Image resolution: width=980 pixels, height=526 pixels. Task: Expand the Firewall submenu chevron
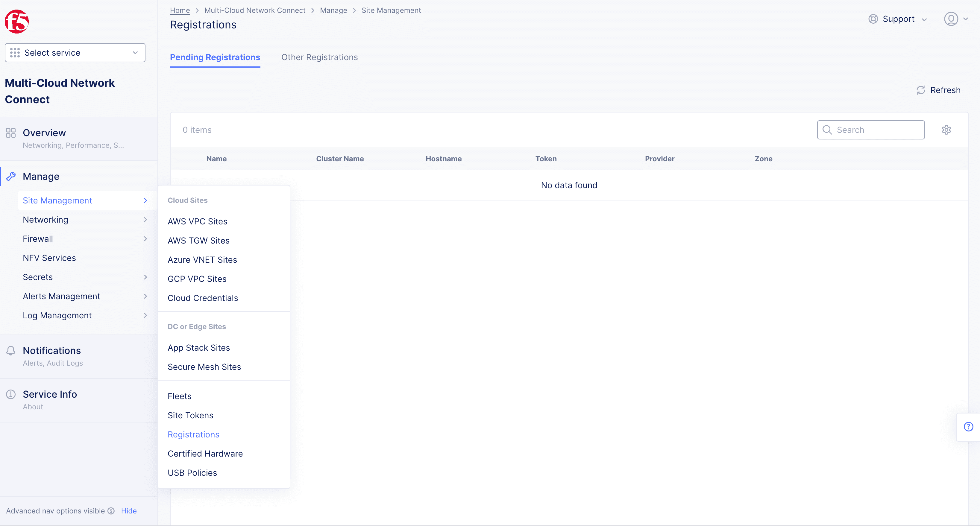point(145,239)
